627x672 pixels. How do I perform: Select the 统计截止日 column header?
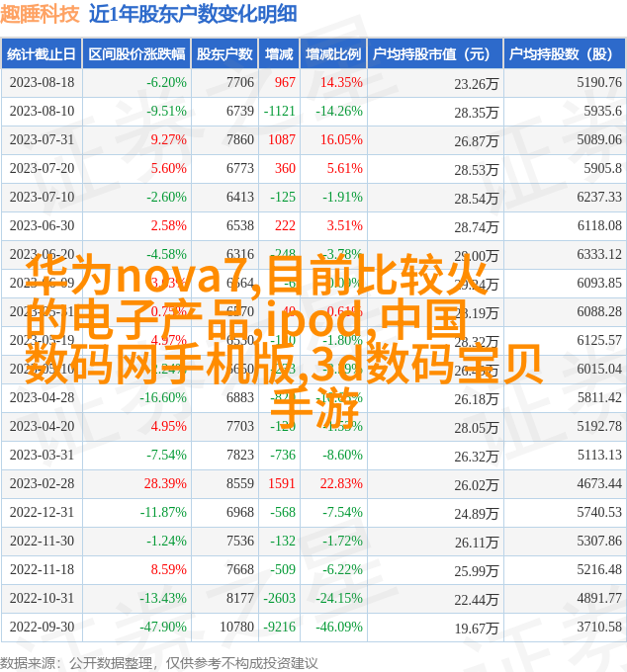[x=41, y=54]
